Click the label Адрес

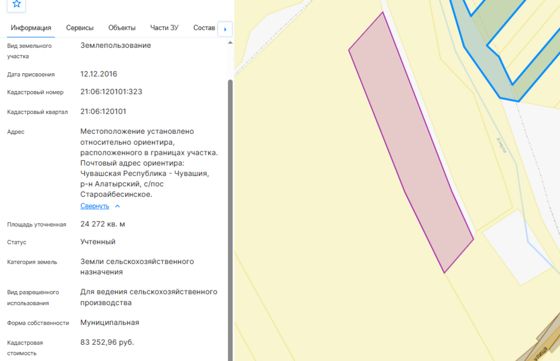click(x=15, y=132)
